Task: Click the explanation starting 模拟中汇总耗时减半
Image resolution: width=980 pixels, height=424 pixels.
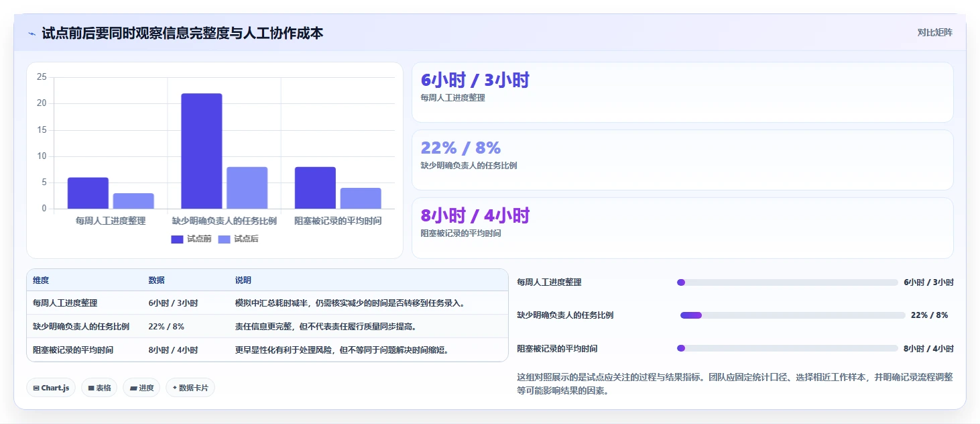Action: [x=350, y=303]
